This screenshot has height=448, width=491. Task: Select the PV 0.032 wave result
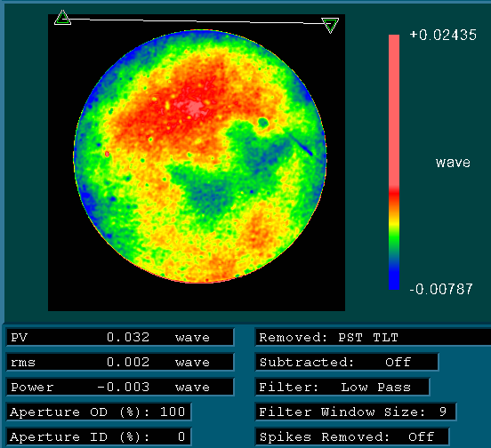point(120,338)
